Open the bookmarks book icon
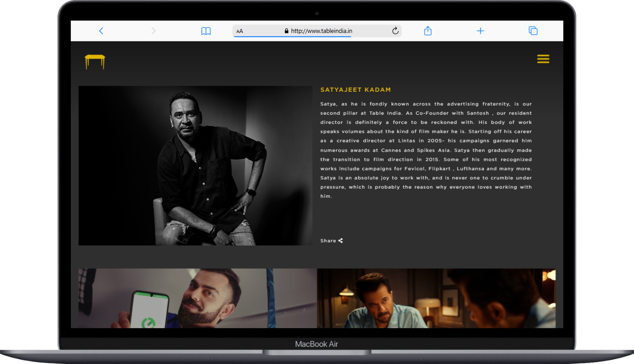 206,31
